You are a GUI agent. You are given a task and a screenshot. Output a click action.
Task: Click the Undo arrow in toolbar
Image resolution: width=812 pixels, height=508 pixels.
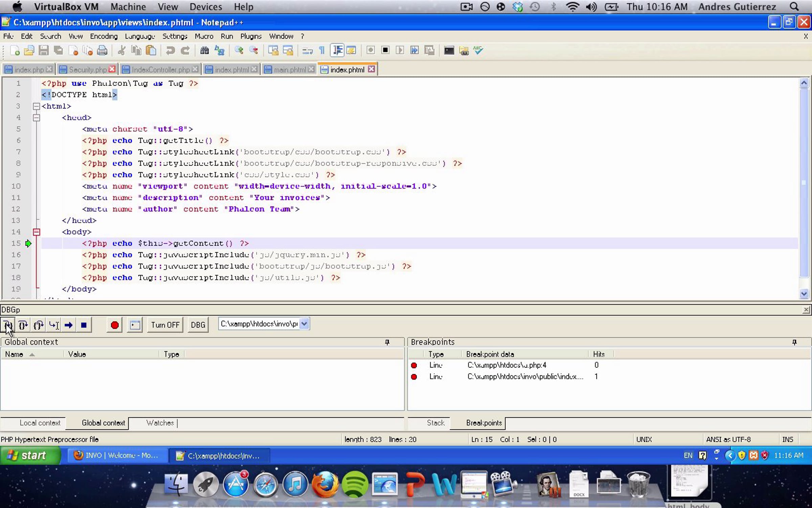[x=170, y=50]
